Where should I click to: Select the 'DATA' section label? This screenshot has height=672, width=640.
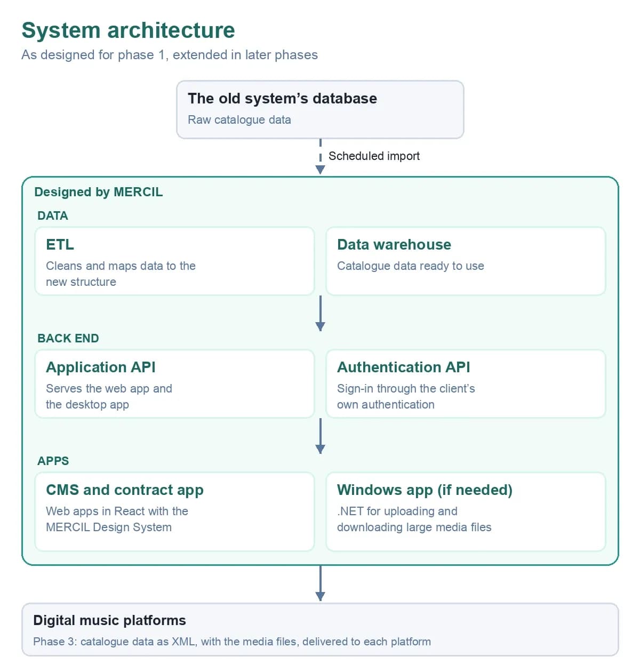[x=53, y=215]
